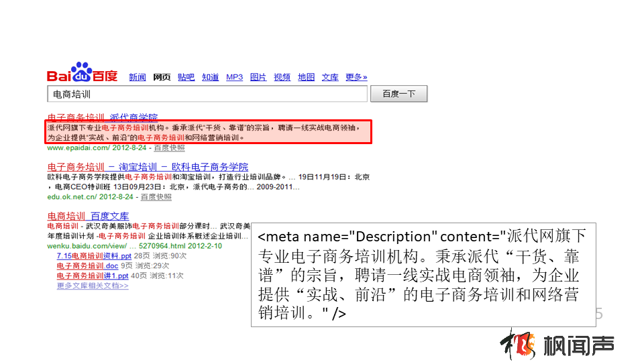Open document 7.15电商培训资料.ppt
644x362 pixels.
(x=94, y=255)
